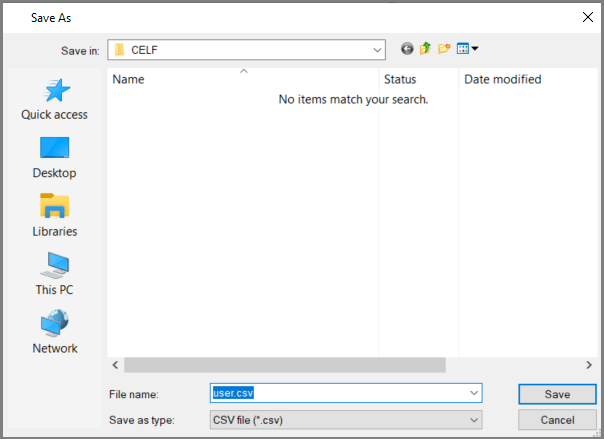Open the Save as type dropdown

(473, 419)
